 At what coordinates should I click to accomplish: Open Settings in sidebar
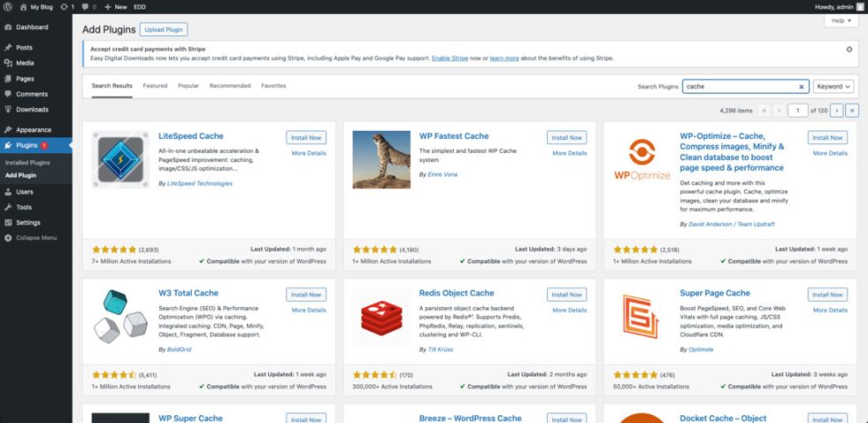click(x=28, y=222)
